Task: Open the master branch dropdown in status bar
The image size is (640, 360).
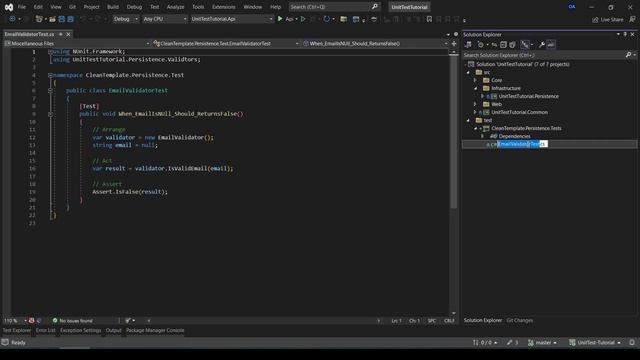Action: coord(542,342)
